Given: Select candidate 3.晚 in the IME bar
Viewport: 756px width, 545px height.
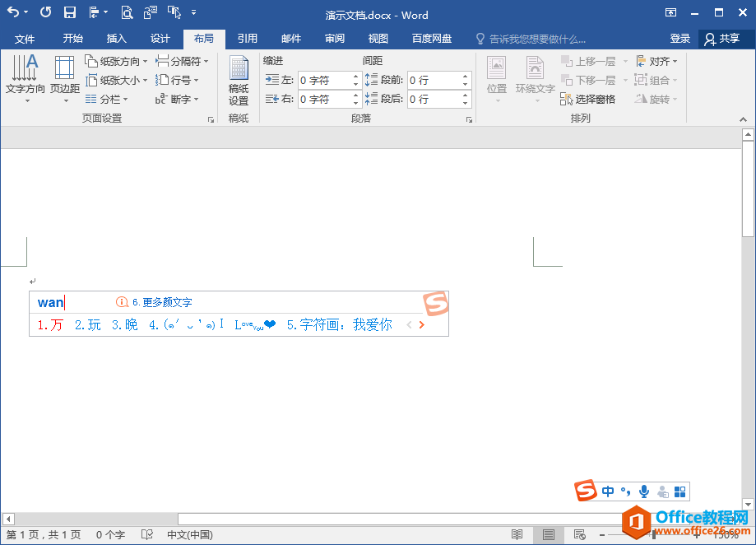Looking at the screenshot, I should 125,324.
